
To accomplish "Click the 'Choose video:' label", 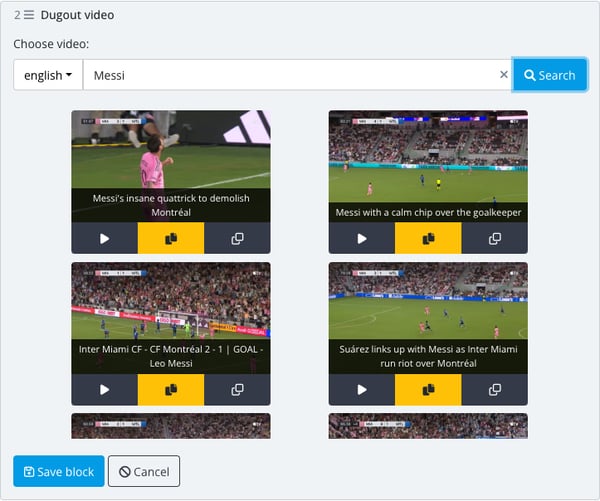I will pos(51,44).
